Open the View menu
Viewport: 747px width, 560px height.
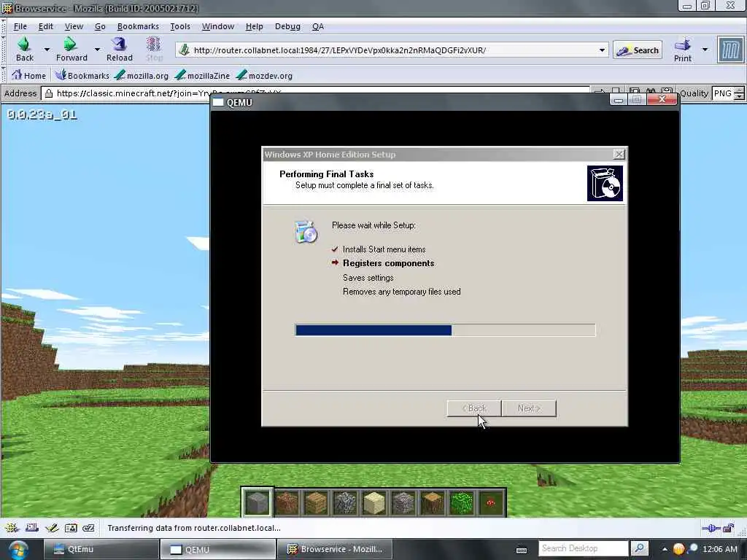[x=74, y=26]
